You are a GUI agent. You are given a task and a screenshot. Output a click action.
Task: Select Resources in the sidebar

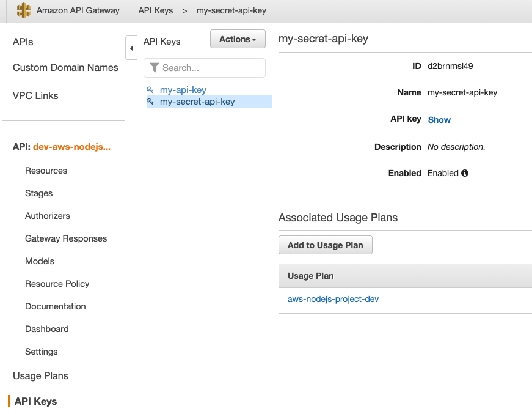click(x=46, y=171)
